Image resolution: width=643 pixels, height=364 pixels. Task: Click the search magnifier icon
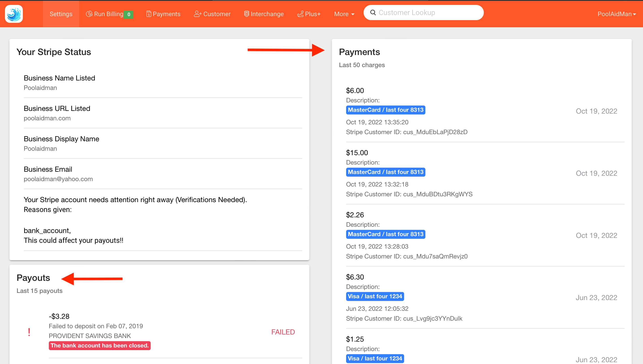[373, 13]
